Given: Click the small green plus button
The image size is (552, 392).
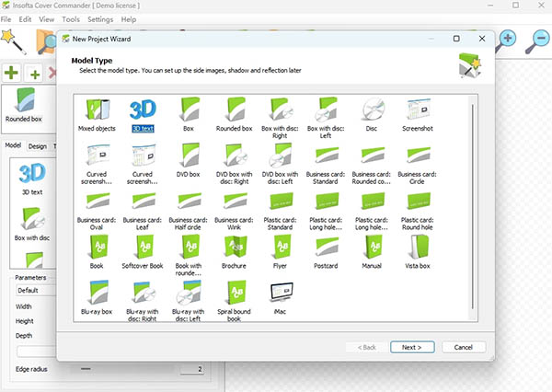Looking at the screenshot, I should [35, 75].
